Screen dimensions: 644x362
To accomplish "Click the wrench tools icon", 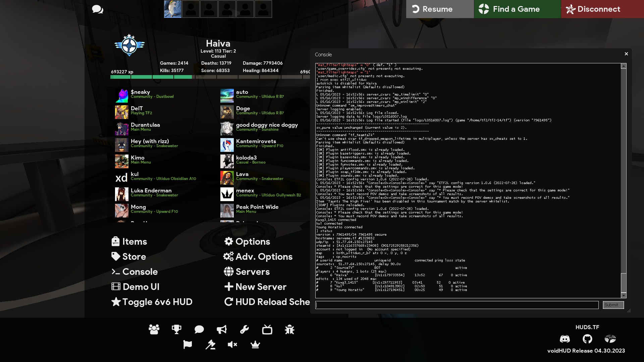I will (x=245, y=329).
